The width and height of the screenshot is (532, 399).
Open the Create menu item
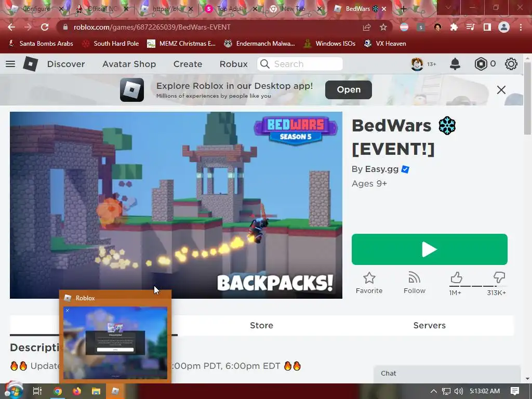coord(188,64)
